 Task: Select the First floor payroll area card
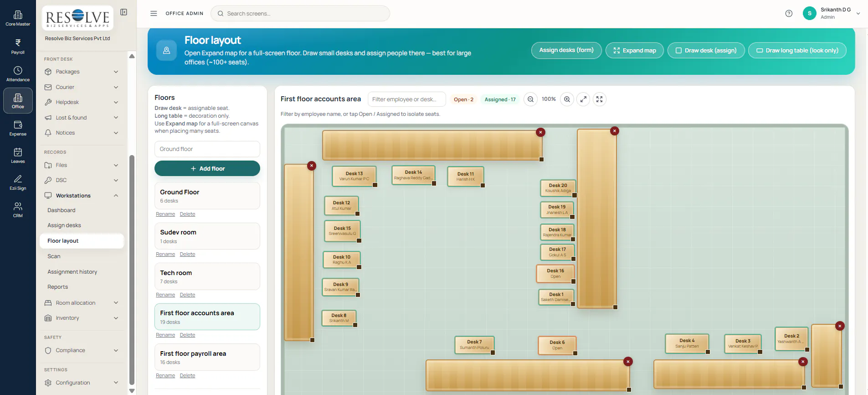tap(207, 357)
